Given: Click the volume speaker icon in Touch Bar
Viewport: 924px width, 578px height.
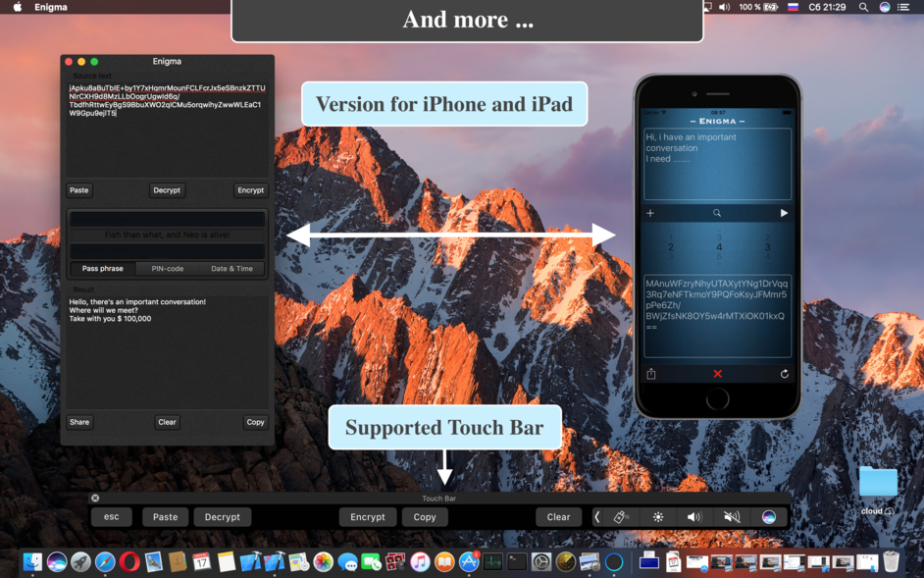Looking at the screenshot, I should 694,517.
